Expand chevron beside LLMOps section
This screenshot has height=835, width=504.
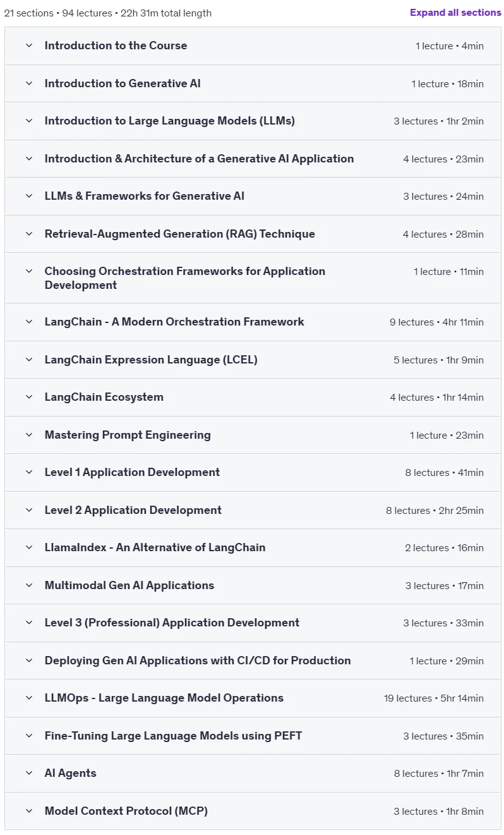[28, 698]
